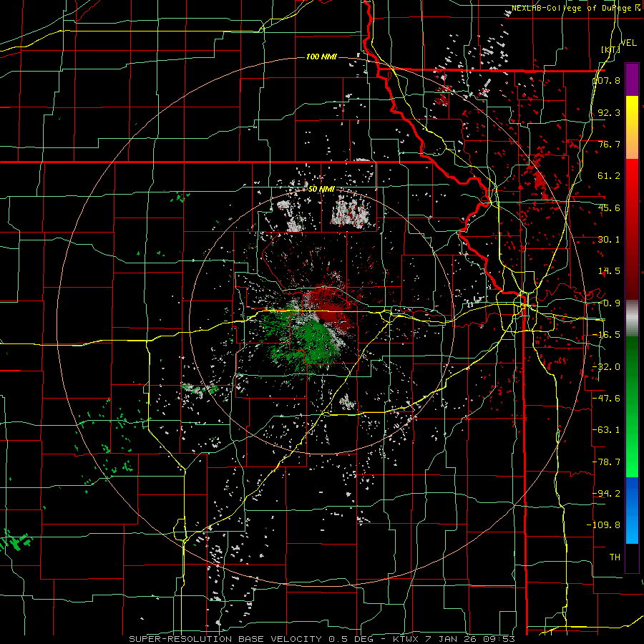Click the -63.1 value on velocity scale
Viewport: 644px width, 644px height.
coord(606,429)
